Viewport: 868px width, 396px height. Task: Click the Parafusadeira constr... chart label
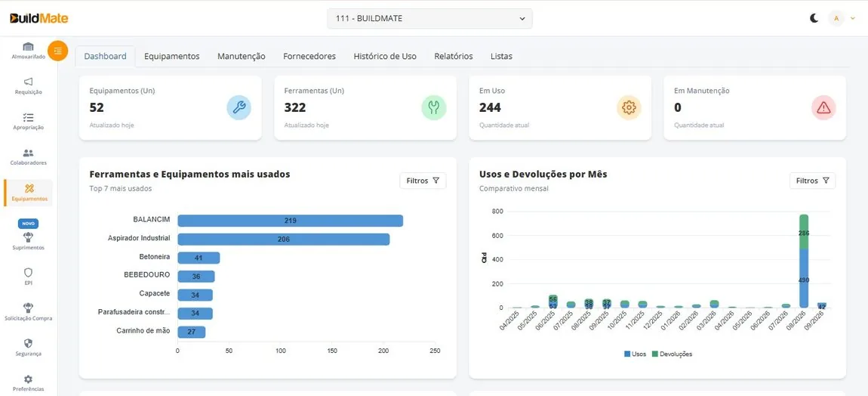134,312
